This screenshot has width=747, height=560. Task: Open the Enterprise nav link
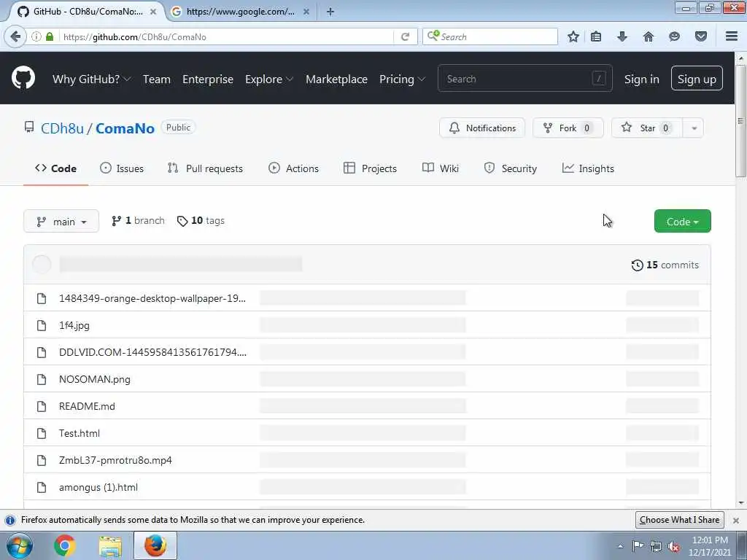pyautogui.click(x=208, y=79)
